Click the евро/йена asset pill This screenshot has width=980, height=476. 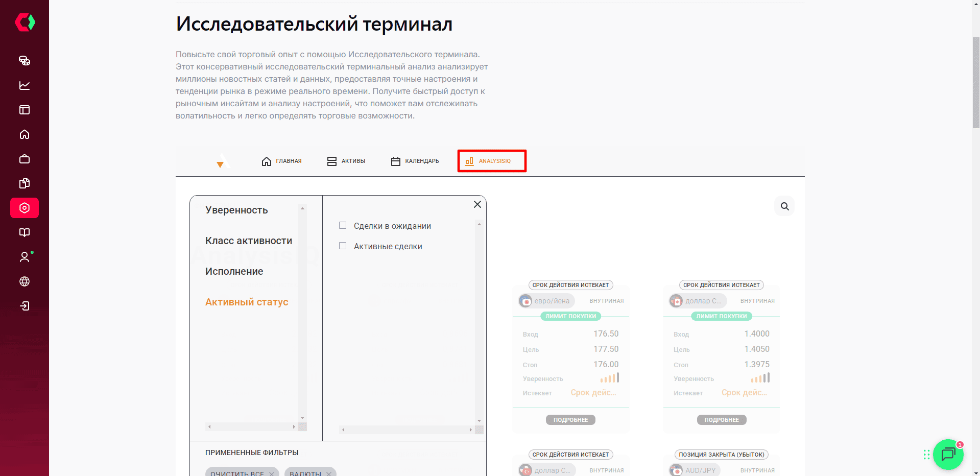coord(546,301)
